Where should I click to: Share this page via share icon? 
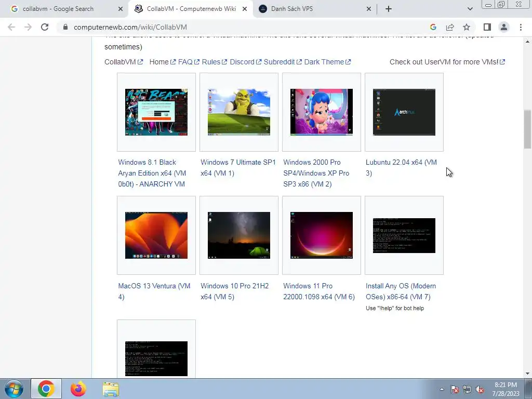[x=450, y=27]
